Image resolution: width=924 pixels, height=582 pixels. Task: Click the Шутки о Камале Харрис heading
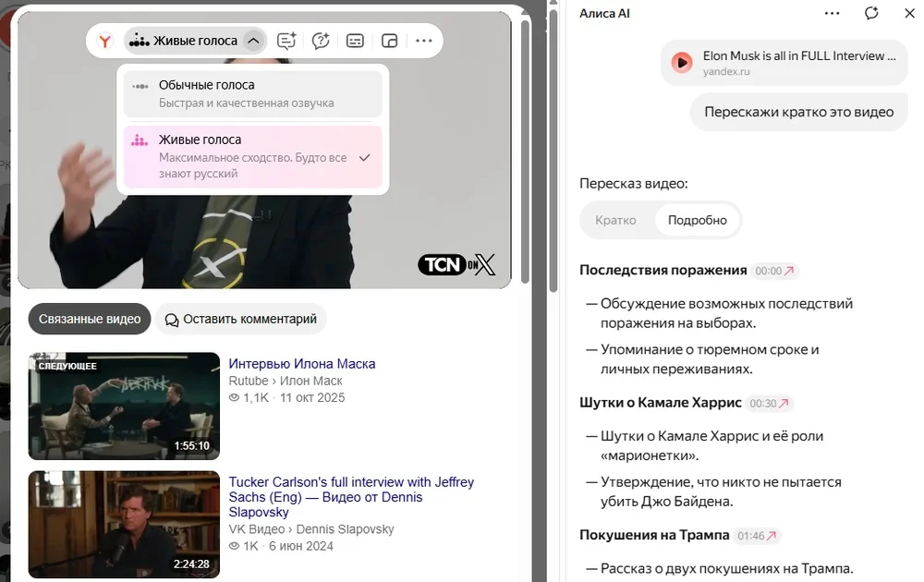pyautogui.click(x=660, y=403)
